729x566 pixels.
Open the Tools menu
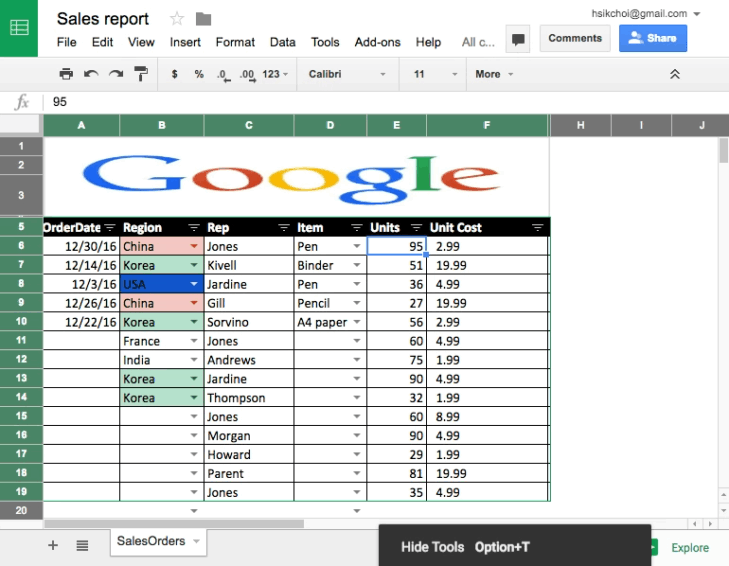[325, 42]
